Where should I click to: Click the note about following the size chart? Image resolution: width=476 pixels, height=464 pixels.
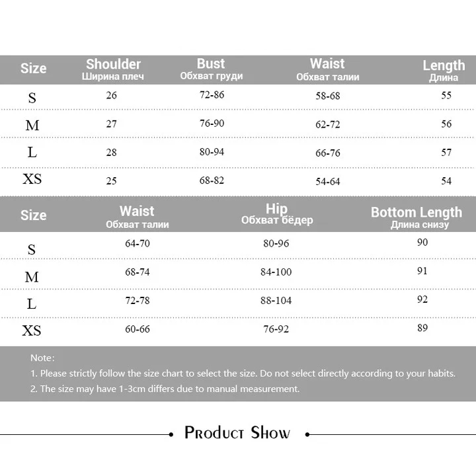(243, 373)
